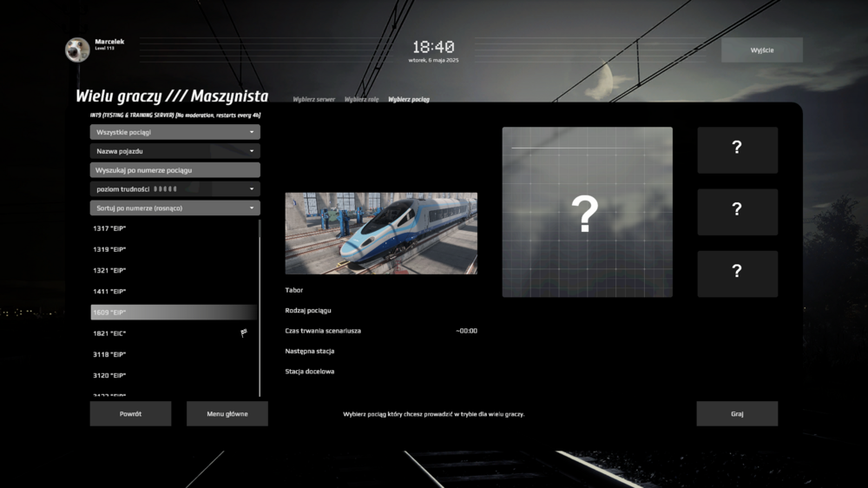868x488 pixels.
Task: Click the large question-mark map preview
Action: pos(588,212)
